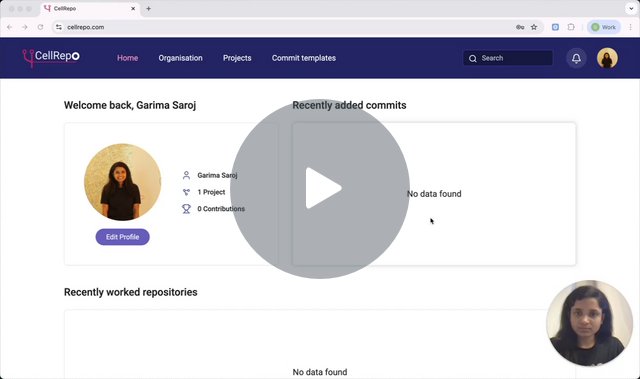The height and width of the screenshot is (379, 640).
Task: Click the browser forward arrow
Action: [x=24, y=27]
